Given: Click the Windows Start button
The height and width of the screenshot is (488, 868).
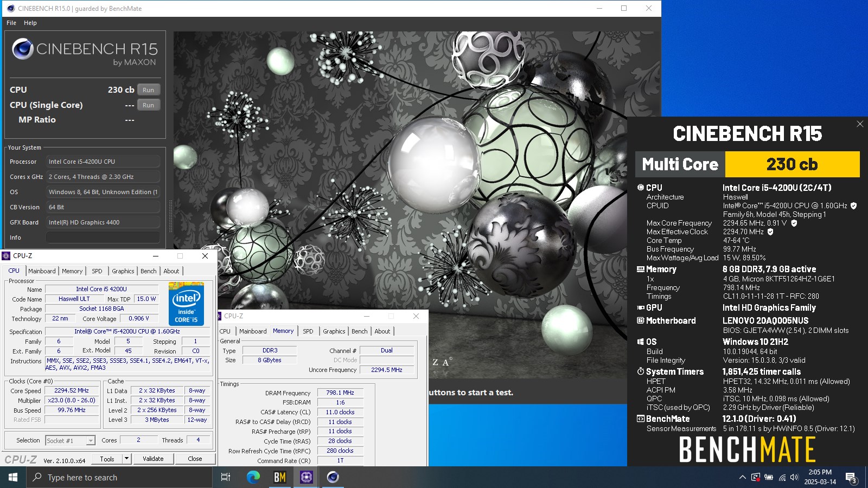Looking at the screenshot, I should (x=13, y=477).
